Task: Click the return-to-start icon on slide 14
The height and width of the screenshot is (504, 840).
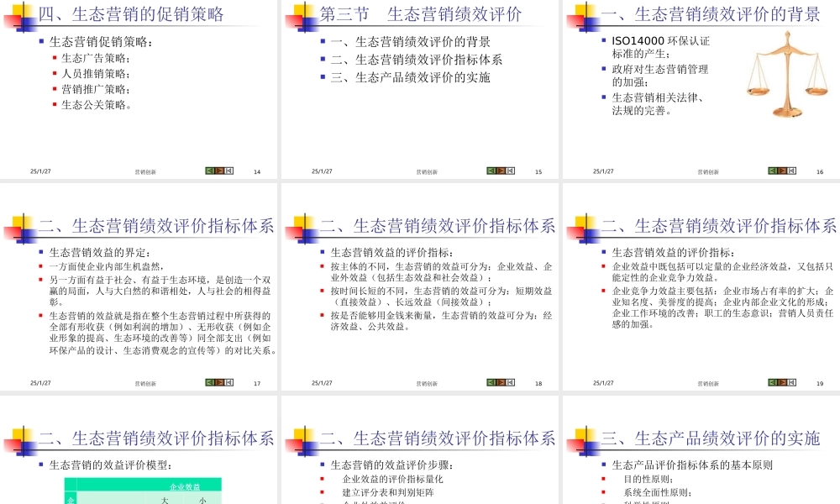Action: point(228,170)
